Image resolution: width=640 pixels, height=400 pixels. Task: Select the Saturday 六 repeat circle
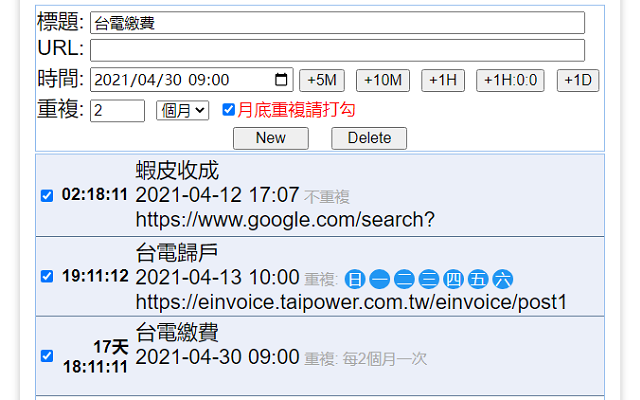[503, 280]
